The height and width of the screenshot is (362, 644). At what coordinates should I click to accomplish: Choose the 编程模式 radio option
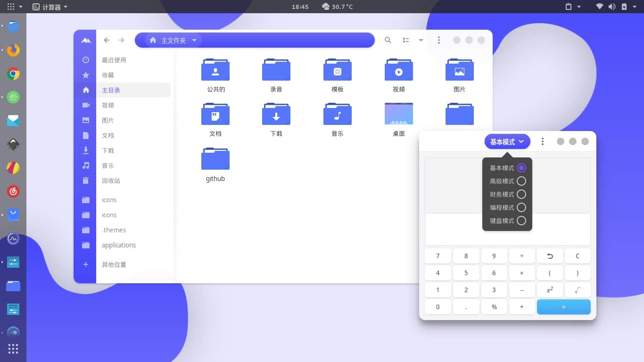coord(521,207)
